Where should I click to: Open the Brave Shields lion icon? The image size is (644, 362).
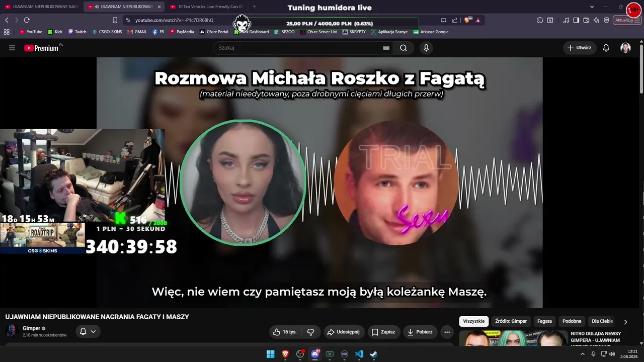[x=467, y=20]
